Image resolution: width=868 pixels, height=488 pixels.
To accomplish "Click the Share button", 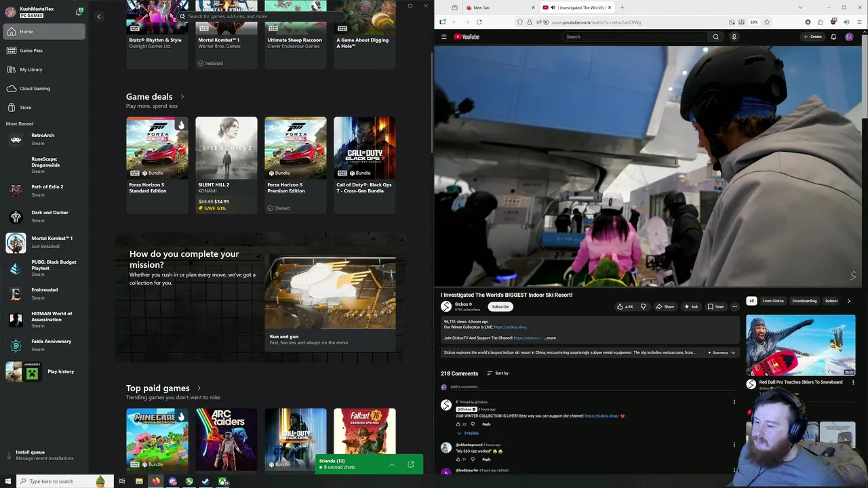I will [x=665, y=307].
